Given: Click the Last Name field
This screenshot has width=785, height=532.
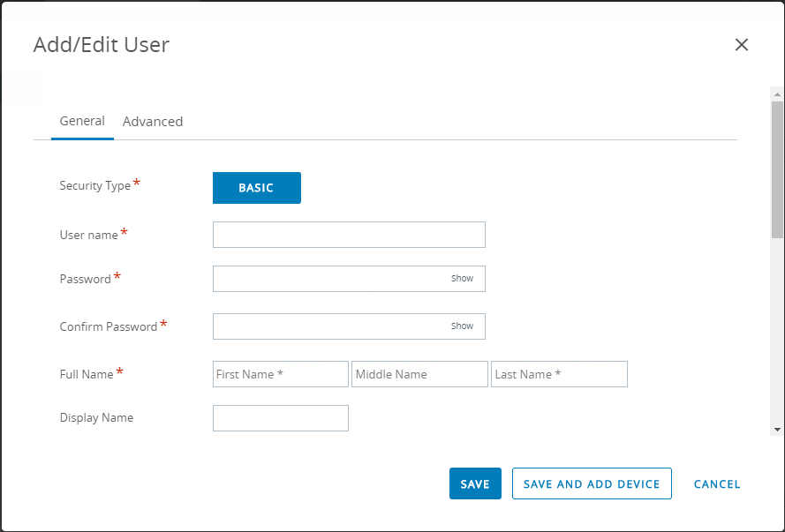Looking at the screenshot, I should tap(559, 374).
